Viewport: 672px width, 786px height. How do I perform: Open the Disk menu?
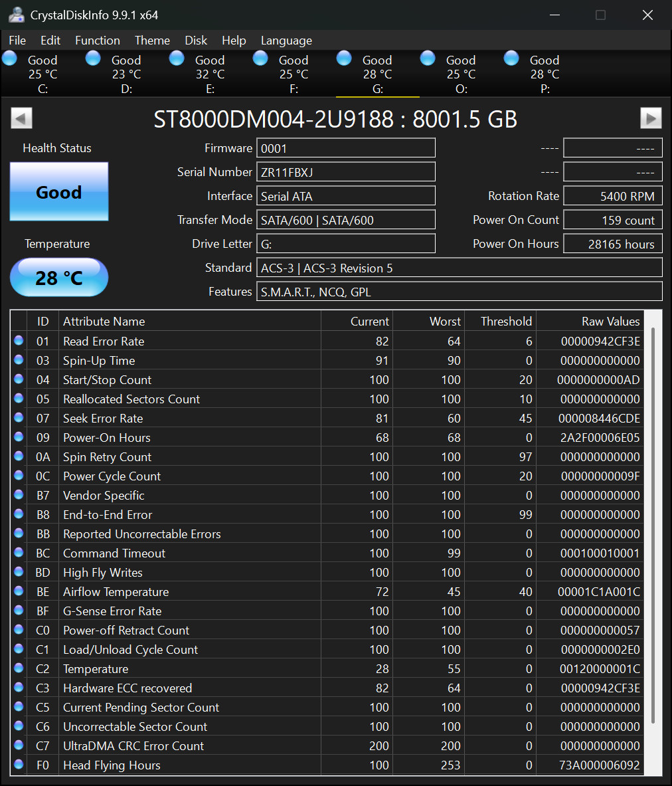click(x=196, y=41)
